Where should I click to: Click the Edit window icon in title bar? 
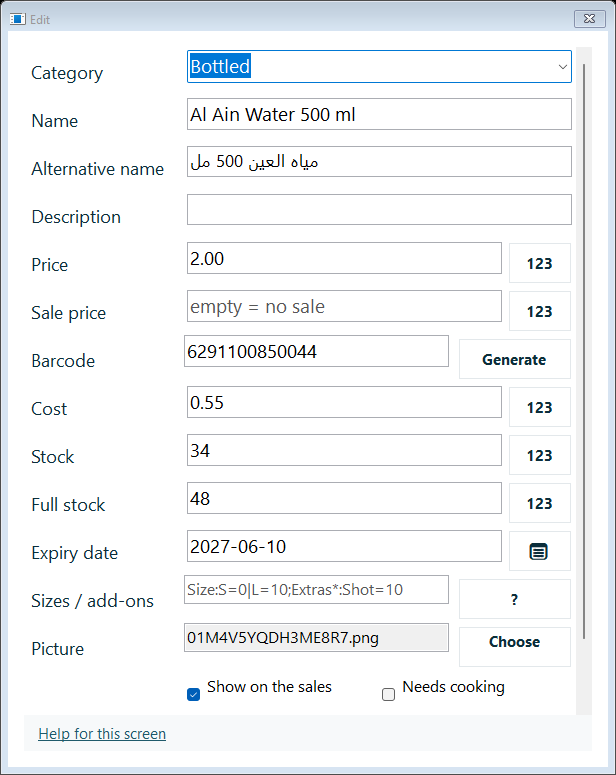[17, 19]
